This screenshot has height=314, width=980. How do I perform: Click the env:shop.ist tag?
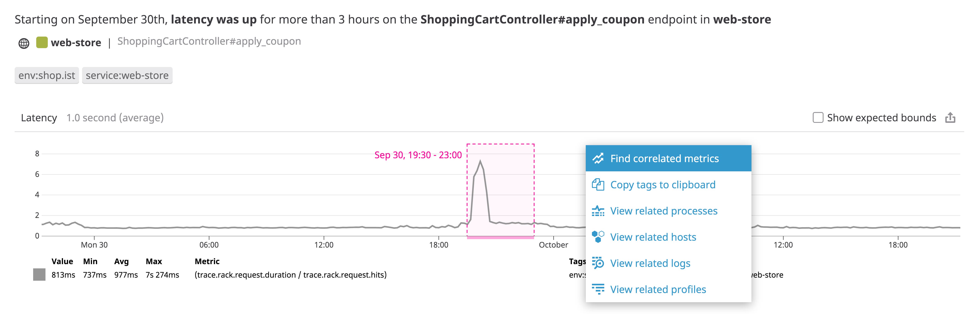tap(47, 76)
